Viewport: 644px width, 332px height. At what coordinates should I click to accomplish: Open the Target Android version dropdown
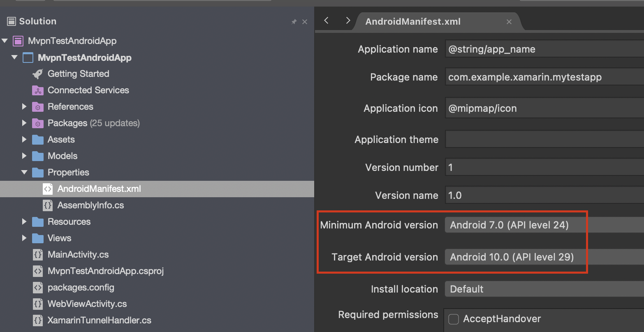(x=544, y=257)
